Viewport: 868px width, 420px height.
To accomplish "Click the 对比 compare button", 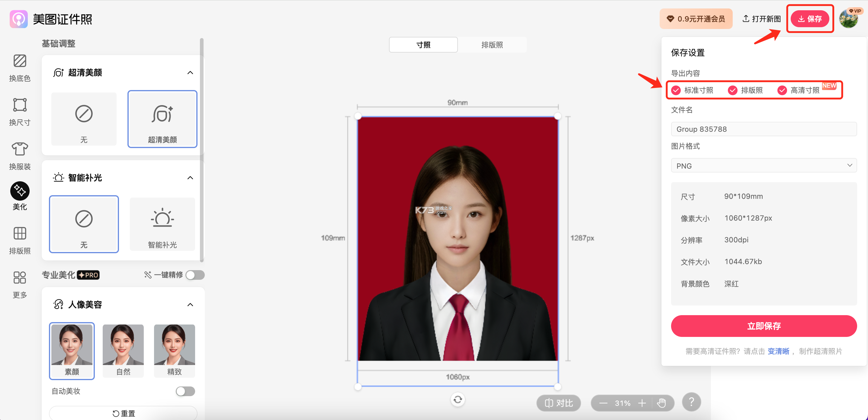I will (559, 403).
